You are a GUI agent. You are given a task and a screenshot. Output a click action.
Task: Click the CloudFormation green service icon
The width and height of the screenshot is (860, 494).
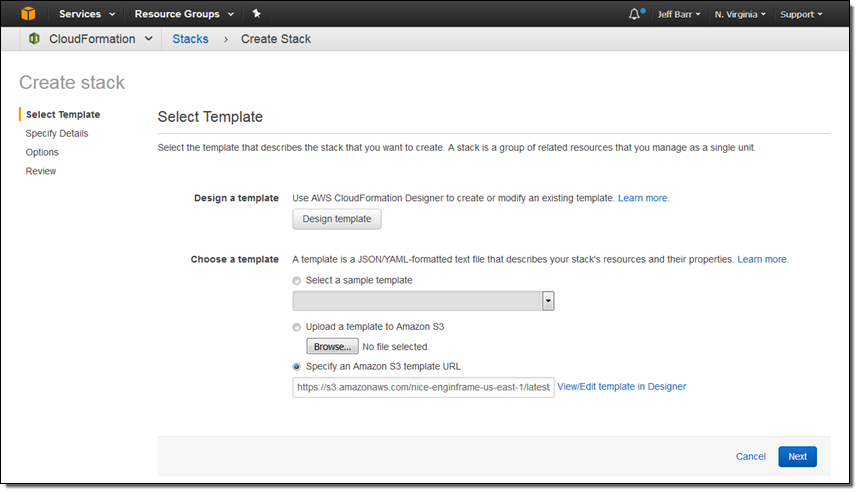coord(34,38)
